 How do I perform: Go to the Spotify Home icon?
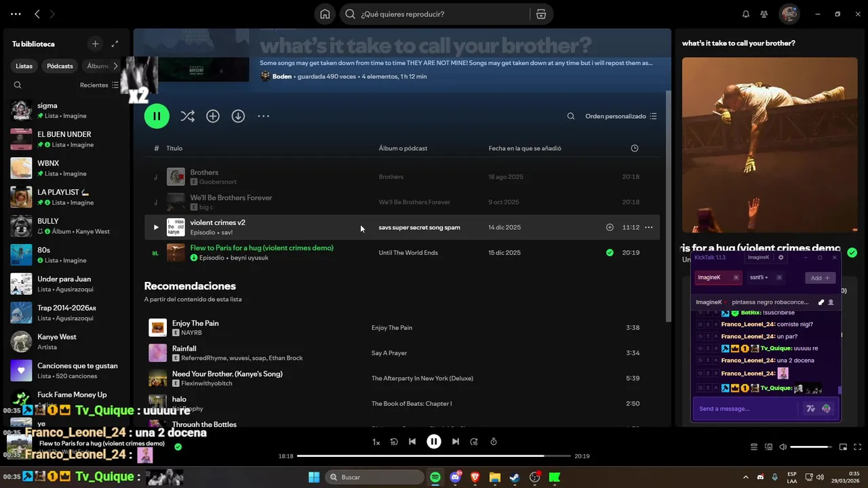point(325,14)
